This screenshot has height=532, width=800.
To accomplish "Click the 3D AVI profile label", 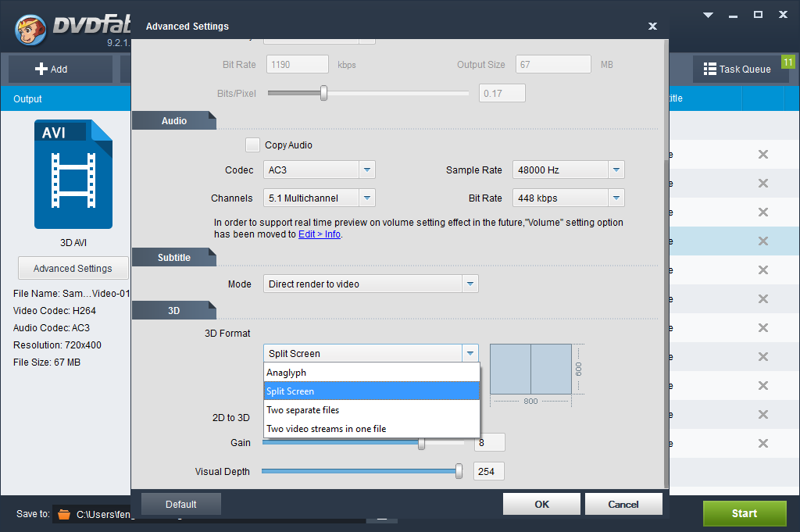I will coord(73,243).
